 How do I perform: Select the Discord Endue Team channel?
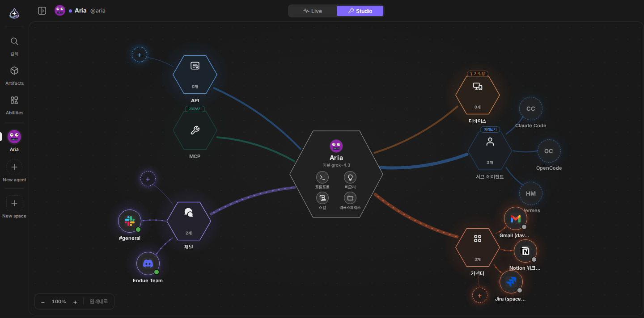tap(148, 264)
